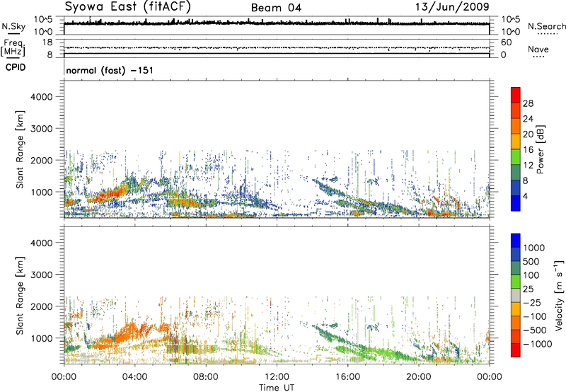This screenshot has height=392, width=566.
Task: Click the '4000' range tick of power panel
Action: click(42, 97)
